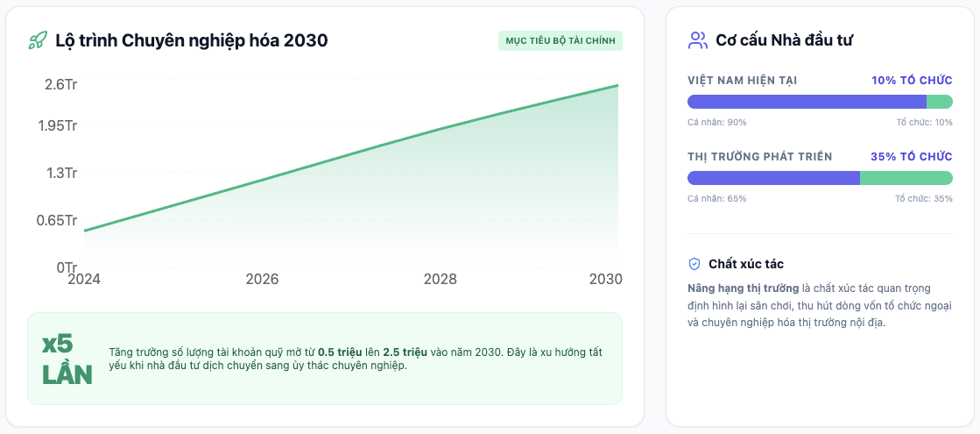Click the MỤC TIÊU BỘ TÀI CHÍNH badge

click(x=561, y=41)
